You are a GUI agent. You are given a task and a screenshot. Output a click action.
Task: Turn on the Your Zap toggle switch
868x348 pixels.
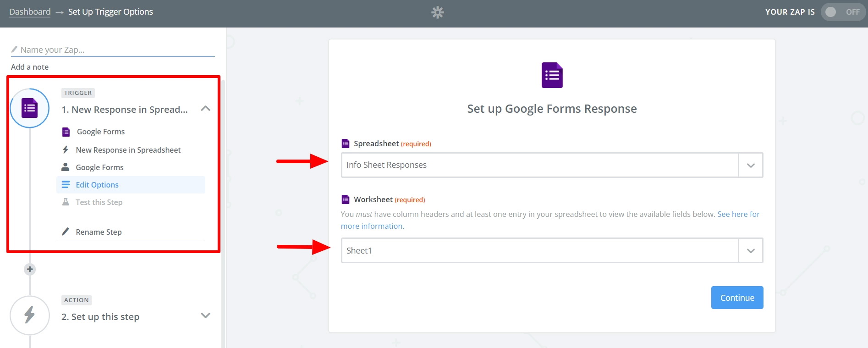[842, 12]
